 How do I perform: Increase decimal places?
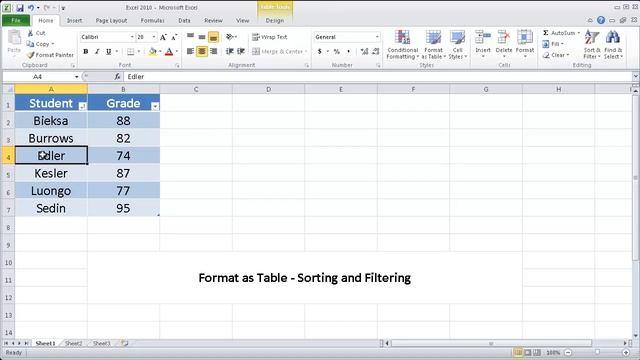click(364, 51)
